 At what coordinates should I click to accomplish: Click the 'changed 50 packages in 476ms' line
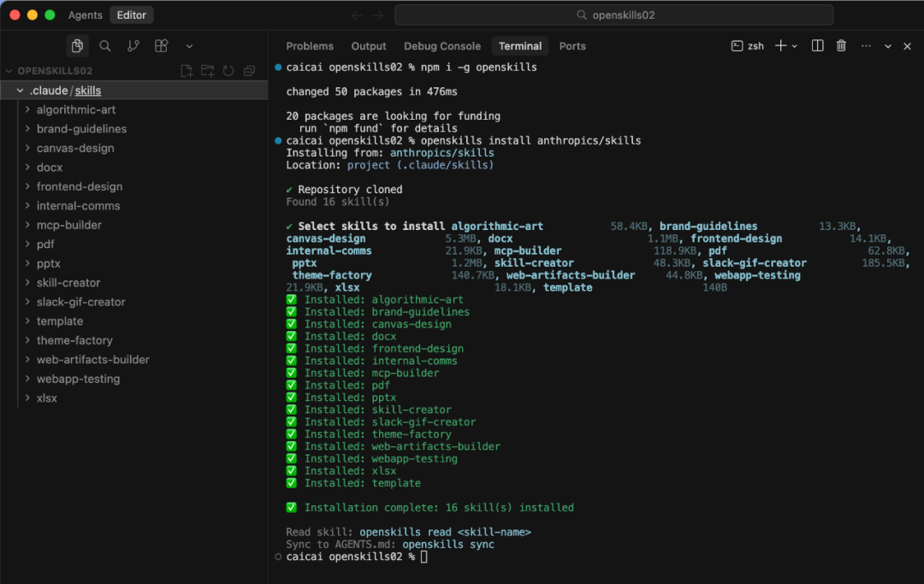point(371,91)
